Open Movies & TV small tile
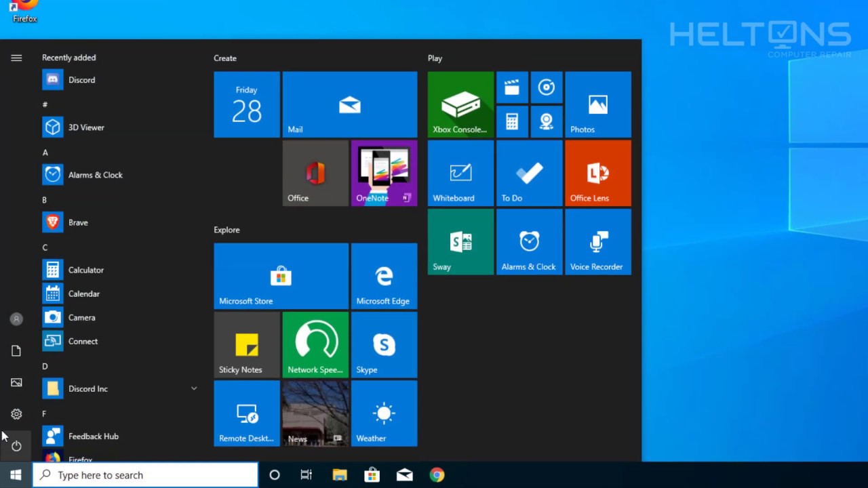Screen dimensions: 868x488 tap(512, 87)
